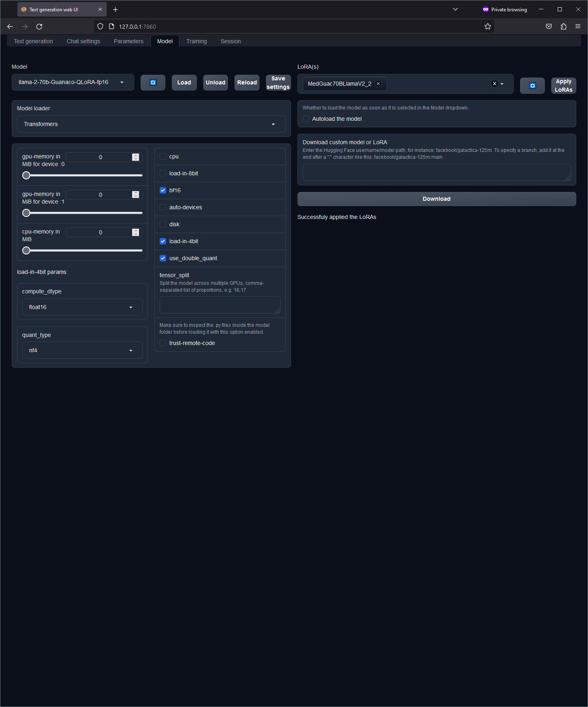
Task: Enable the cpu checkbox
Action: tap(163, 156)
